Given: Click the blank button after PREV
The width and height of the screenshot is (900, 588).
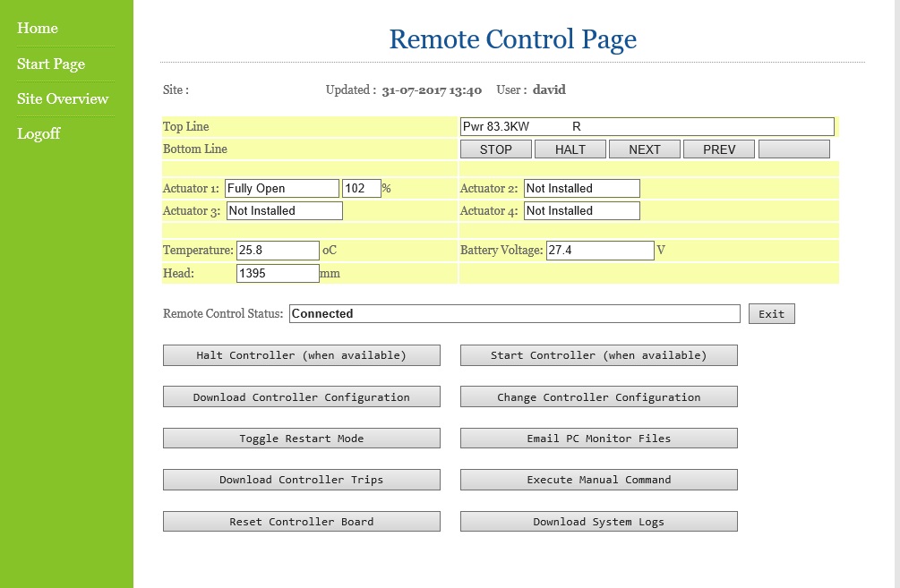Looking at the screenshot, I should pos(793,149).
